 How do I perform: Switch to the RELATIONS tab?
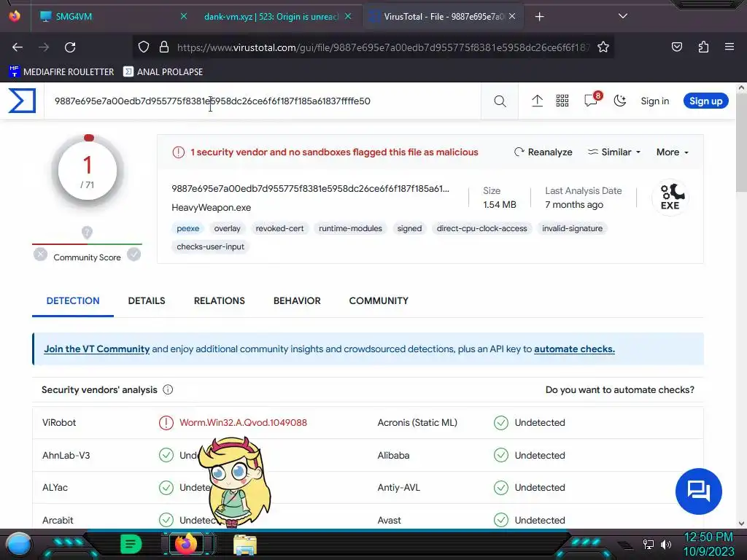[x=219, y=301]
